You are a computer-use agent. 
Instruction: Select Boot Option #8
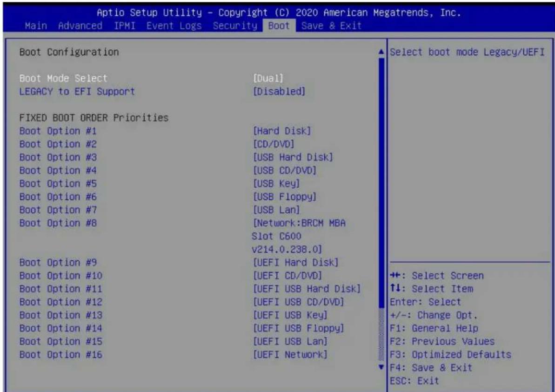[x=58, y=223]
